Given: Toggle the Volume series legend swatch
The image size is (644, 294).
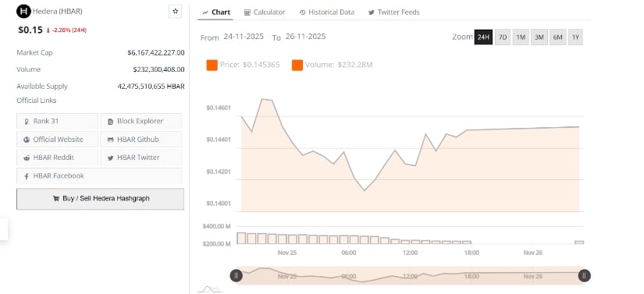Looking at the screenshot, I should [x=297, y=65].
